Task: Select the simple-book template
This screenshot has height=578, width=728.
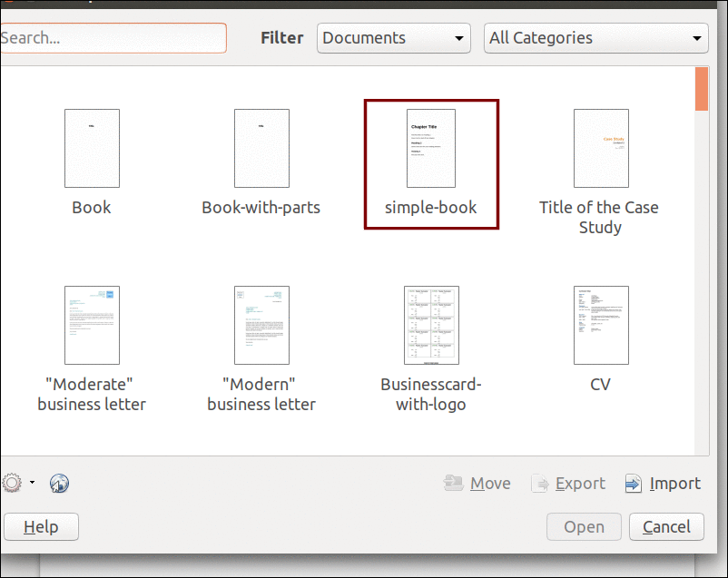Action: tap(431, 148)
